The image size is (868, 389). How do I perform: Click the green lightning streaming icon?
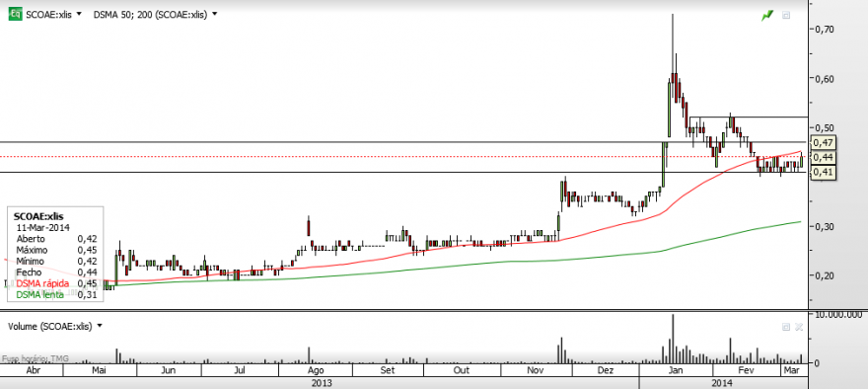pos(767,16)
